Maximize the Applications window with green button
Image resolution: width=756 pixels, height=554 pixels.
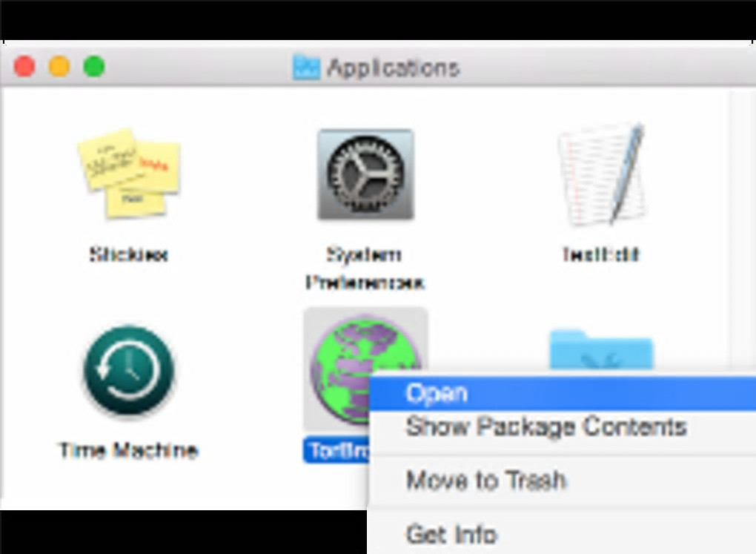click(94, 67)
